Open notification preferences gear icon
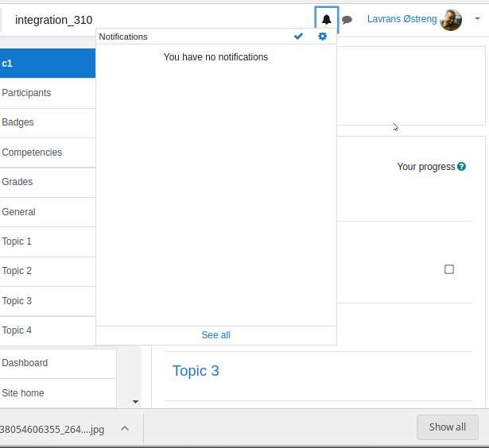The width and height of the screenshot is (489, 448). [322, 37]
